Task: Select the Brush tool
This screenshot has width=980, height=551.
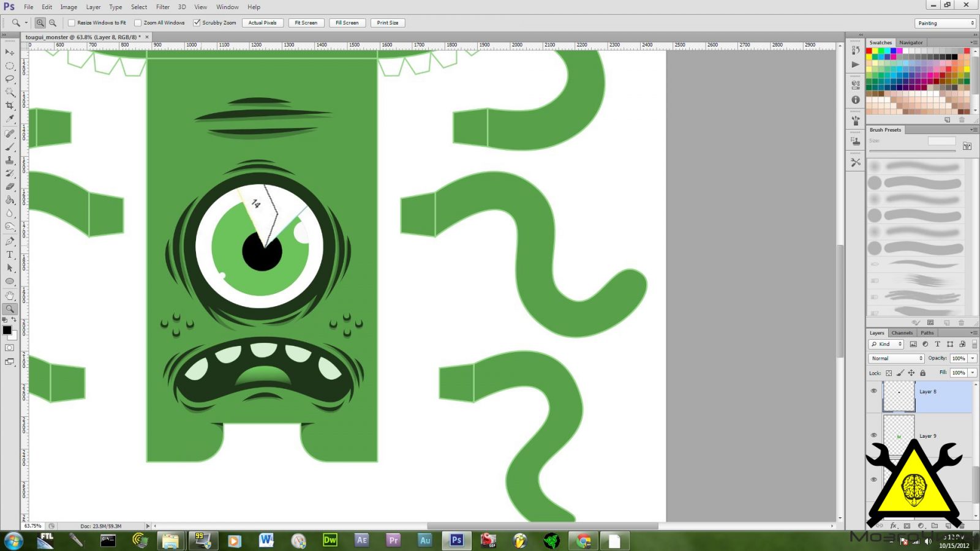Action: coord(9,147)
